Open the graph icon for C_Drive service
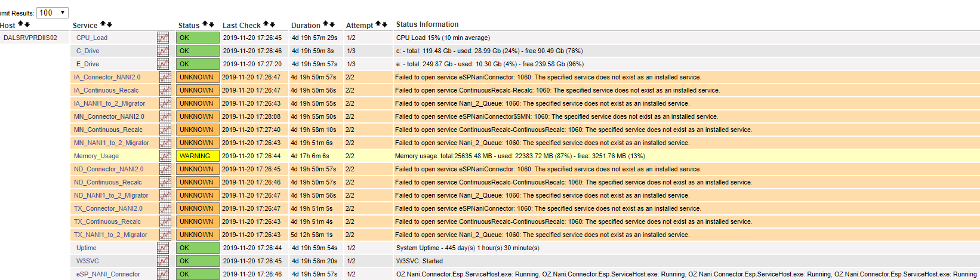Screen dimensions: 980x280 163,51
